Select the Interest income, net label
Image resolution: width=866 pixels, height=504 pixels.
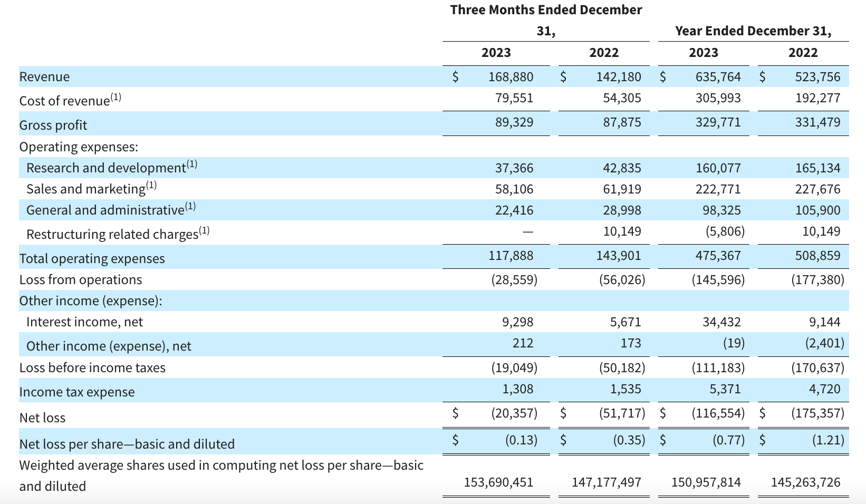(84, 322)
